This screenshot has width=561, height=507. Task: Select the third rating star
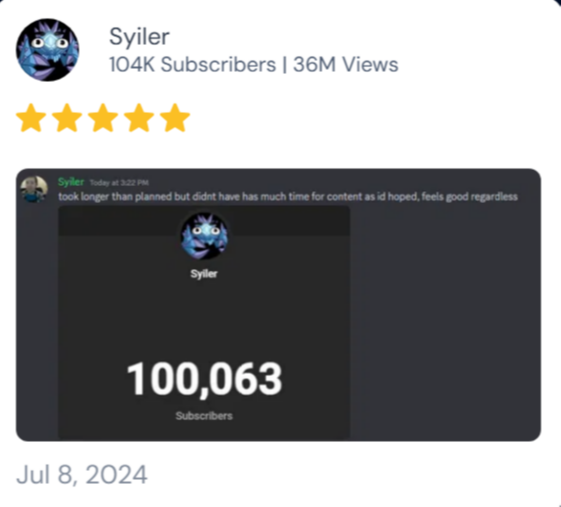pos(103,118)
